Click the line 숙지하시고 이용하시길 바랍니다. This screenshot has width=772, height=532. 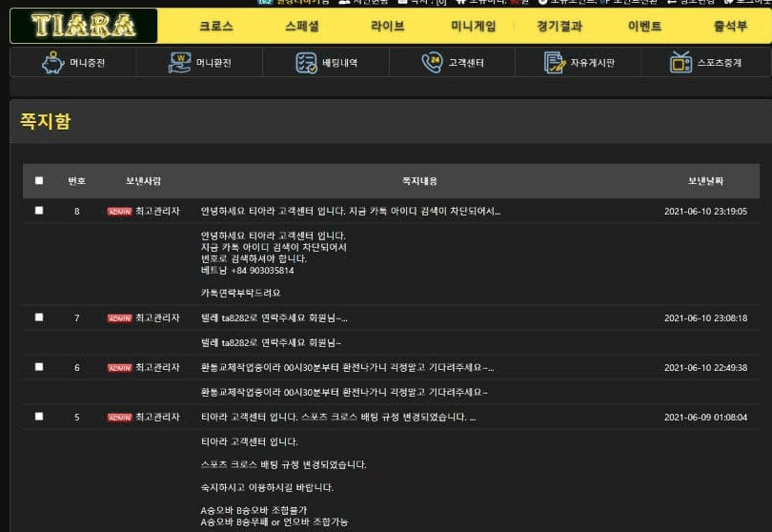click(268, 488)
